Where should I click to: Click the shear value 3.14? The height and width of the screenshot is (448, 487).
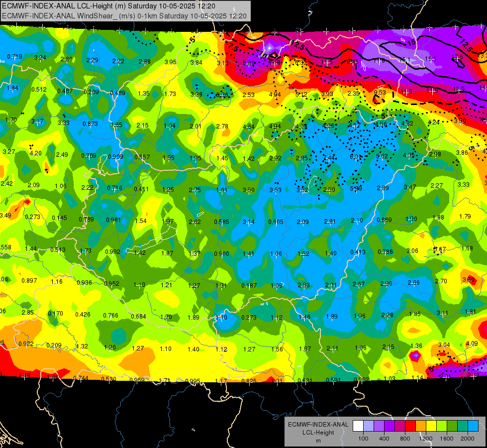click(x=248, y=222)
